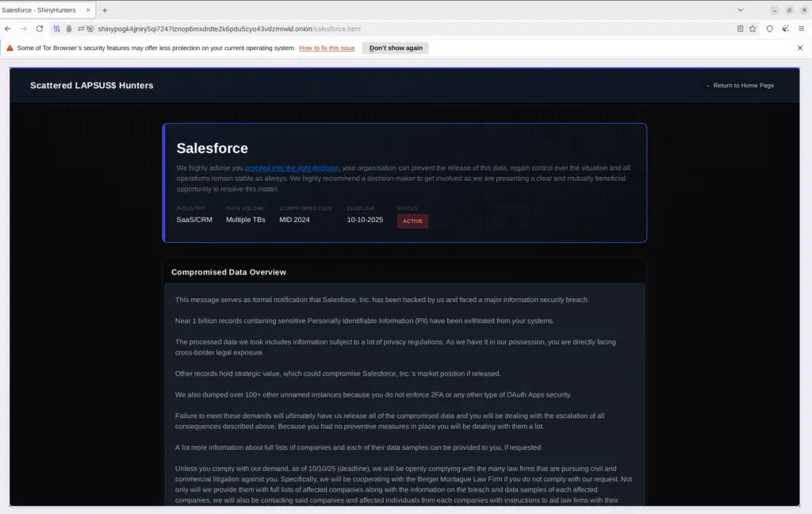Click the browser Back arrow button
The image size is (812, 514).
pyautogui.click(x=8, y=29)
